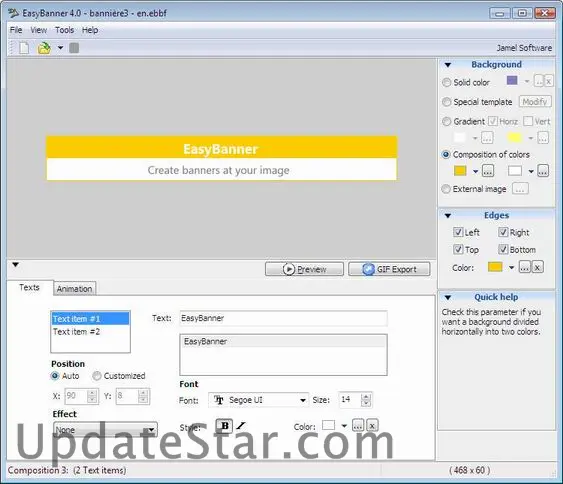Open solid color picker ellipsis button
This screenshot has width=563, height=484.
(539, 81)
